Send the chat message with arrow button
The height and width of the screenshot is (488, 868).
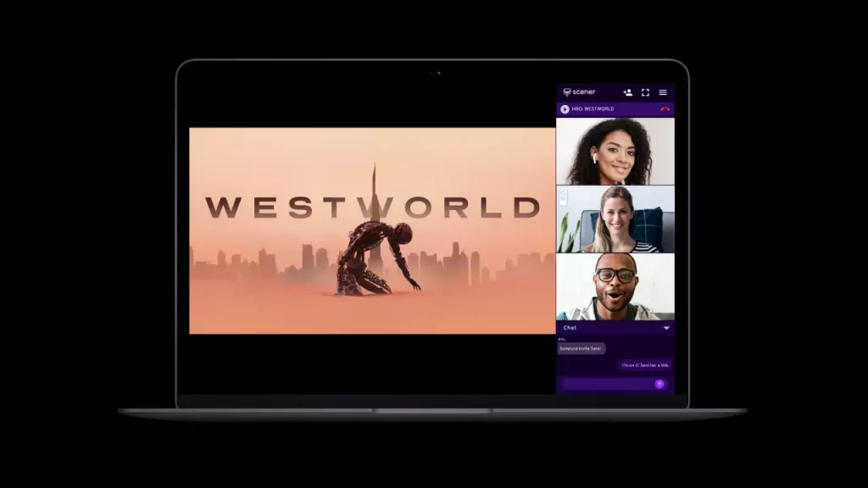[x=659, y=384]
